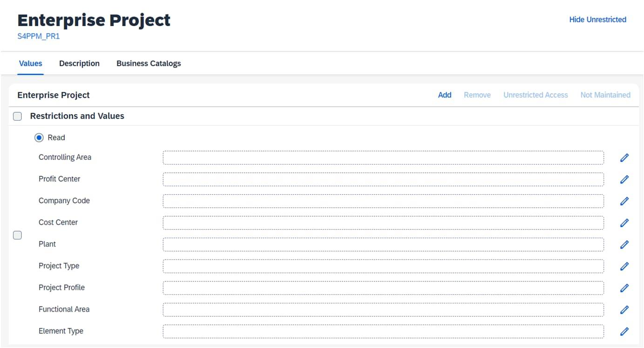The image size is (644, 348).
Task: Edit Project Type using pencil icon
Action: (624, 266)
